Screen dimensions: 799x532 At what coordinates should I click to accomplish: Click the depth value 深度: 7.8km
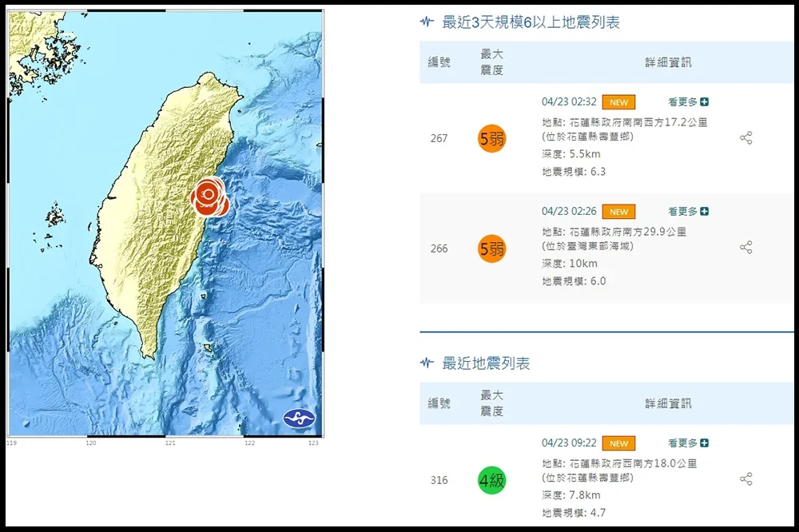pos(571,494)
